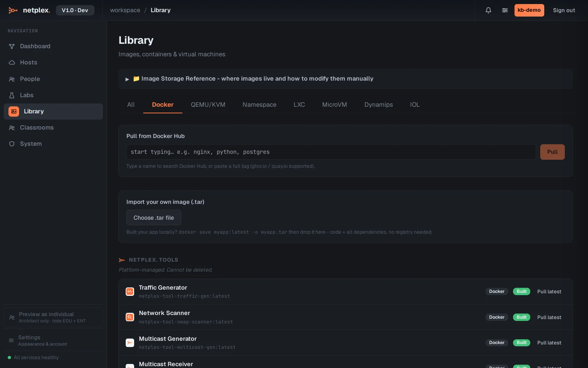Click the Traffic Generator tool icon

130,291
